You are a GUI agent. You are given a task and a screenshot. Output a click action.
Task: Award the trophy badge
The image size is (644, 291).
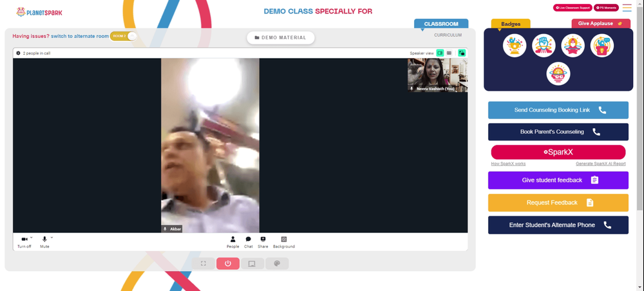(515, 45)
